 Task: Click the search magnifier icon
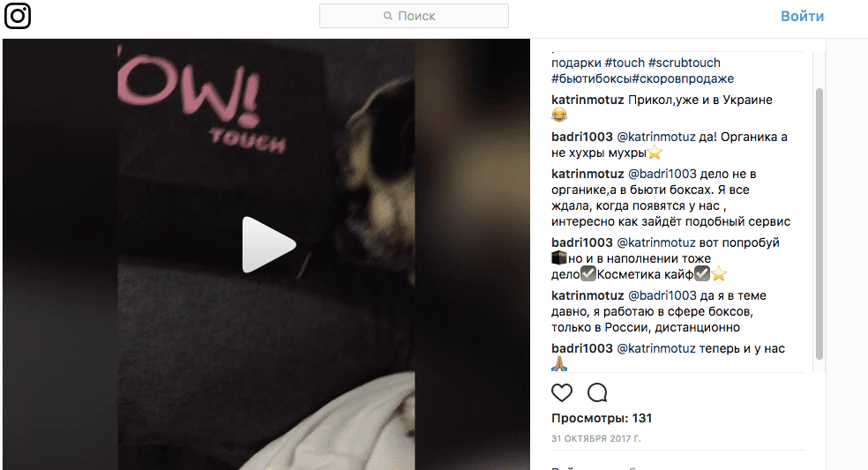(x=388, y=16)
